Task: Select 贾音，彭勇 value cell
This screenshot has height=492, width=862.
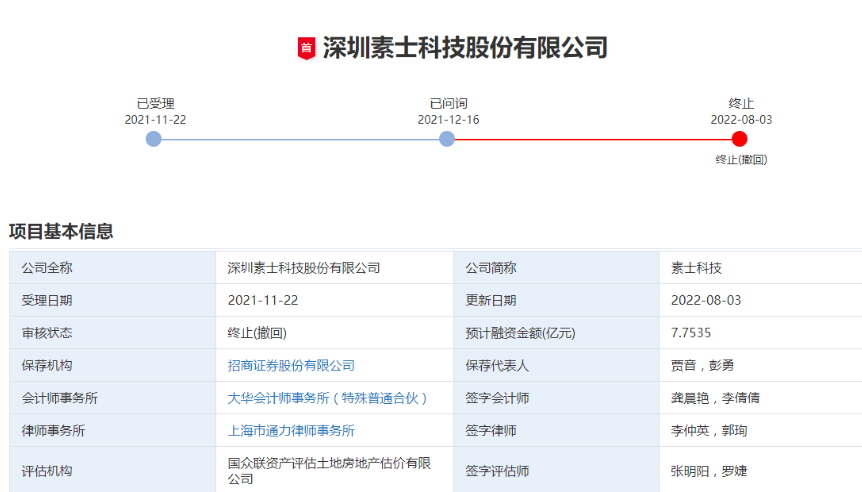Action: (x=761, y=365)
